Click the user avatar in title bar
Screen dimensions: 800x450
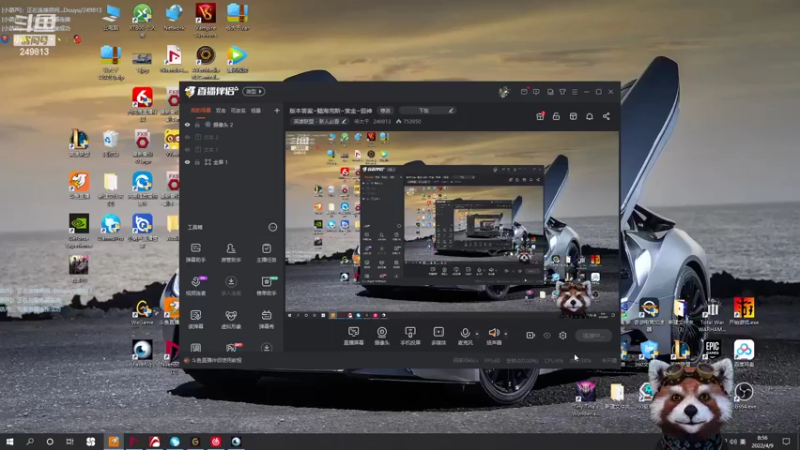pos(504,92)
